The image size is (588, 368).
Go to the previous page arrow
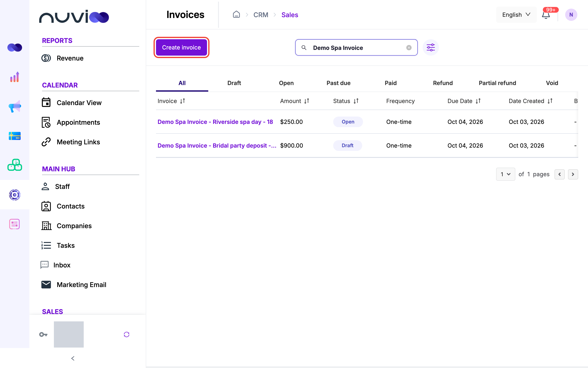tap(560, 174)
